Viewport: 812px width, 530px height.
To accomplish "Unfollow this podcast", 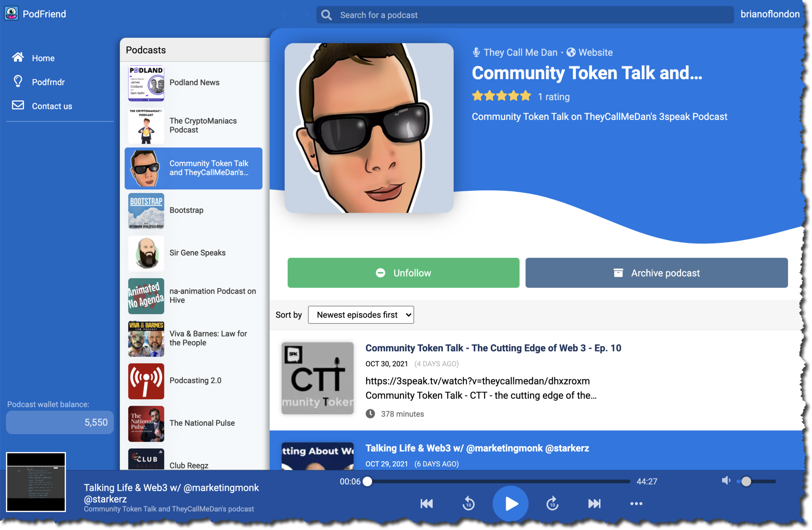I will 403,273.
